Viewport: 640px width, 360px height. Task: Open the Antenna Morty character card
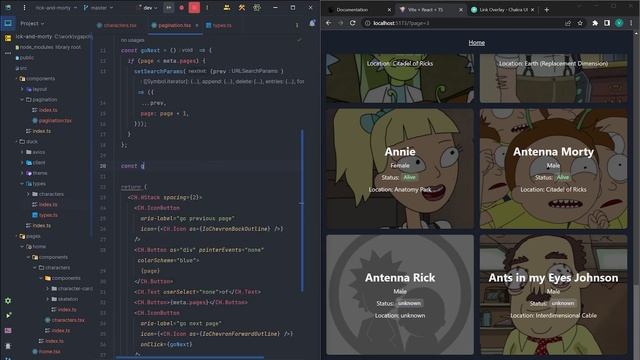tap(553, 169)
